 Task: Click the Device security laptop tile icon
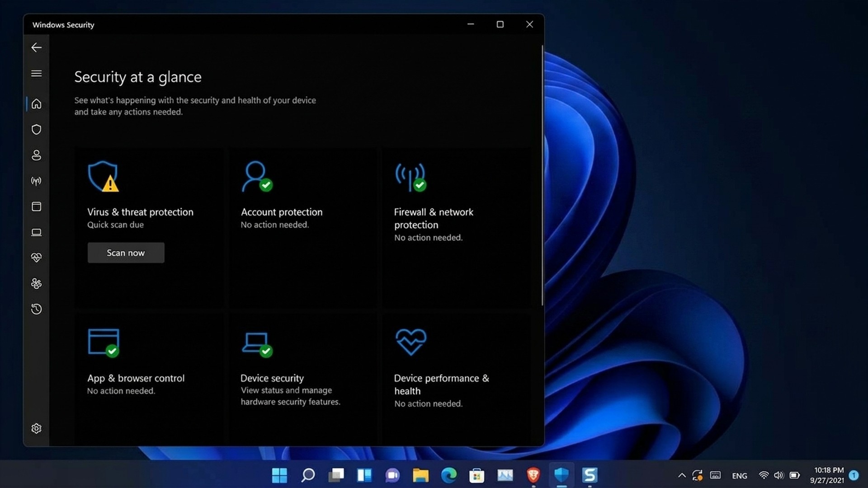coord(257,345)
